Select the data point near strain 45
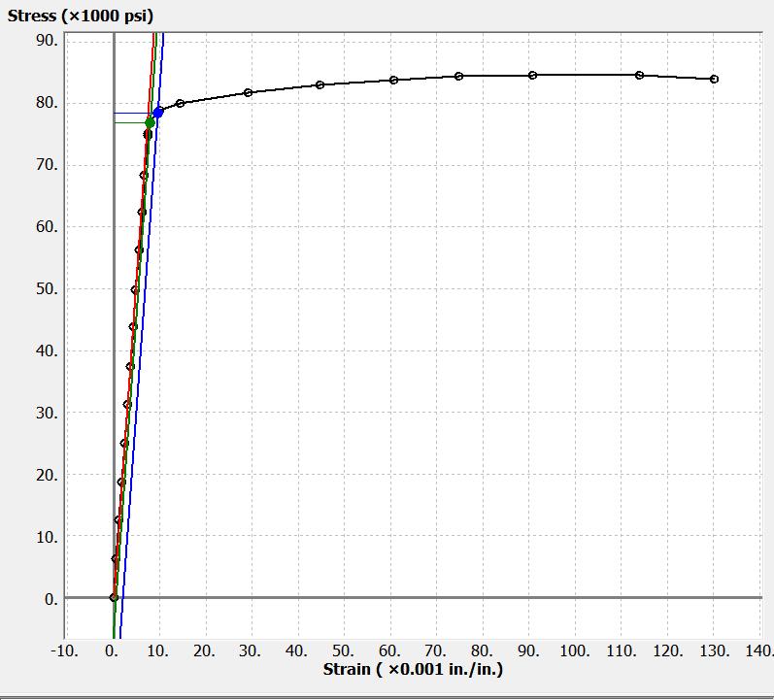This screenshot has height=700, width=774. [x=320, y=84]
